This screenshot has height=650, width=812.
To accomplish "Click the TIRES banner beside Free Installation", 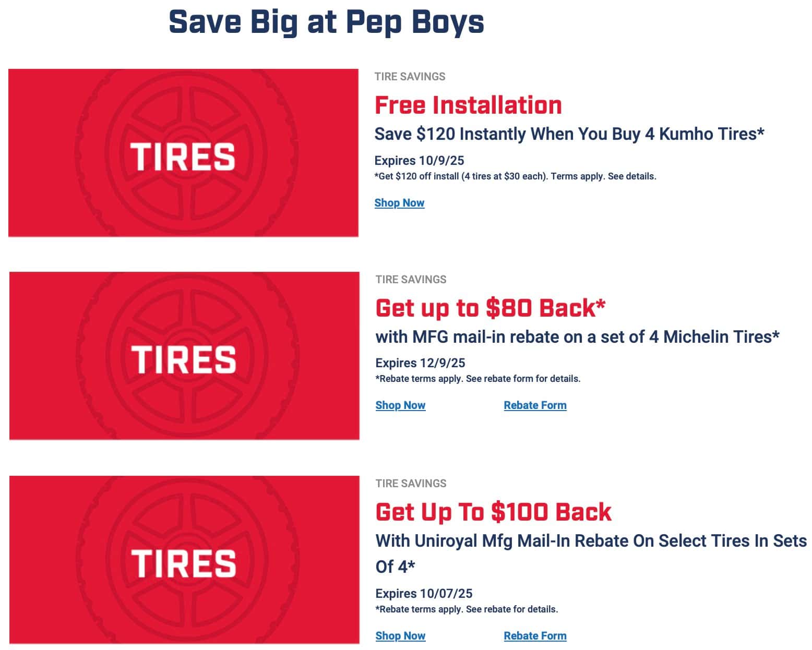I will [183, 153].
